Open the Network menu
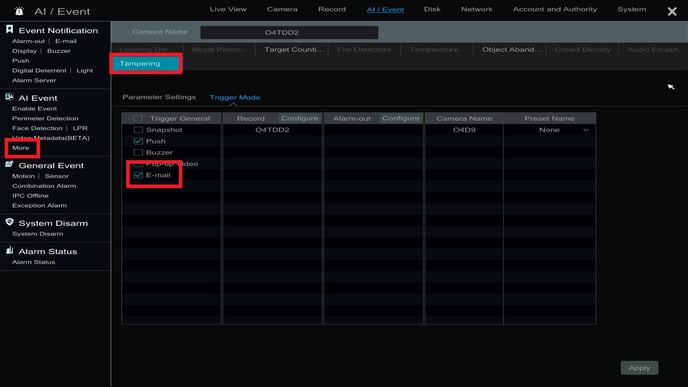This screenshot has height=387, width=688. [477, 9]
